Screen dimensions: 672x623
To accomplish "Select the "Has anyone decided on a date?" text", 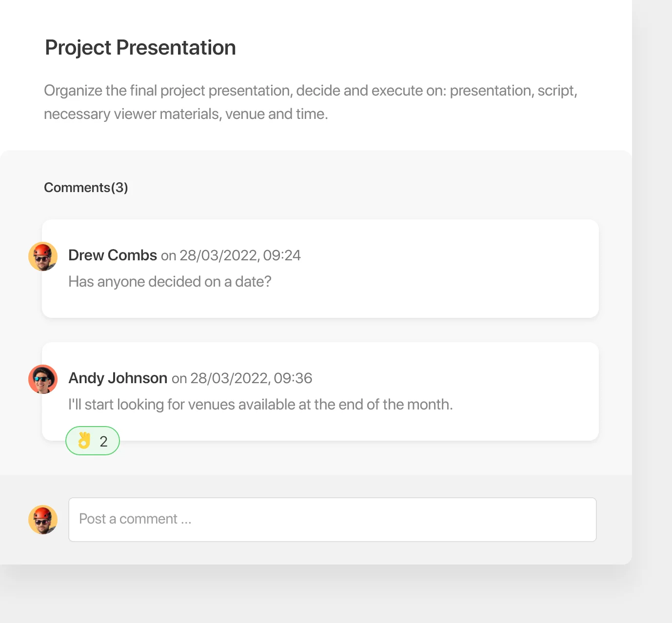I will point(170,282).
